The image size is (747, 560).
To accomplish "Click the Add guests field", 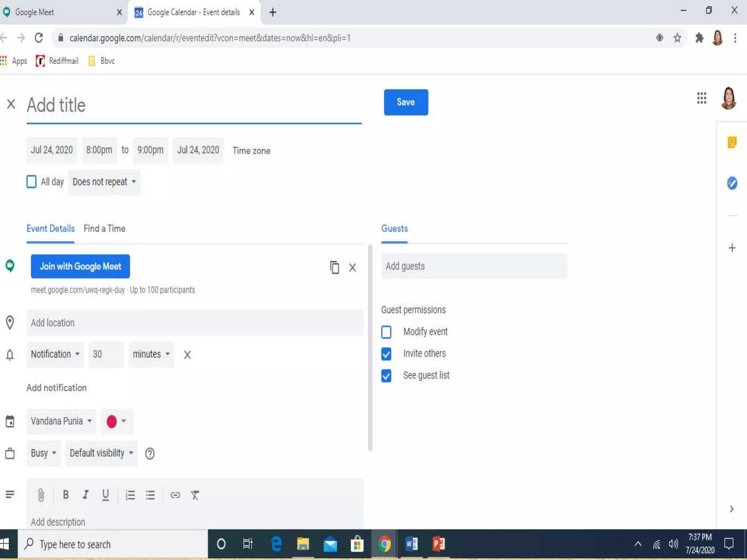I will coord(474,266).
